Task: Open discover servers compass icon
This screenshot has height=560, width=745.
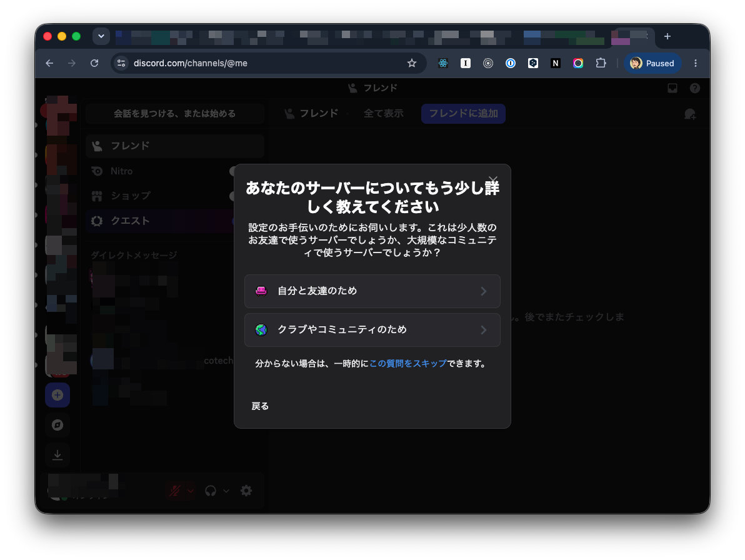Action: 57,425
